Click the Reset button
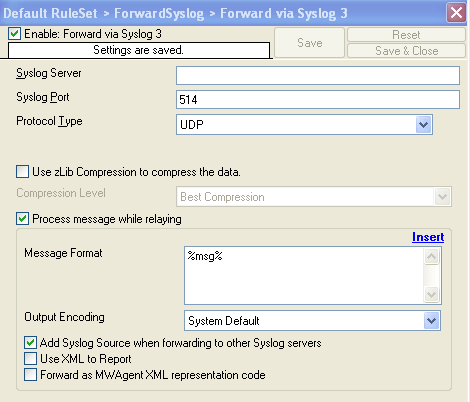Viewport: 470px width, 402px height. [406, 35]
